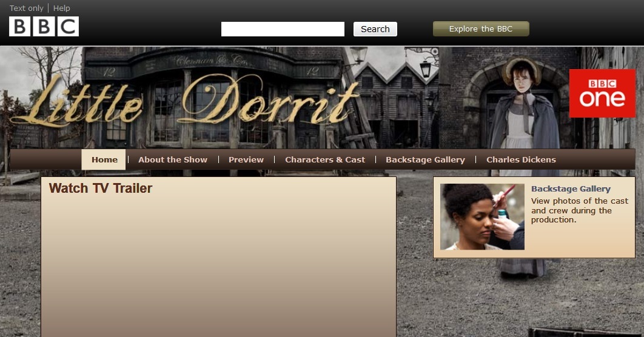The height and width of the screenshot is (337, 644).
Task: Open the Preview tab
Action: (x=246, y=159)
